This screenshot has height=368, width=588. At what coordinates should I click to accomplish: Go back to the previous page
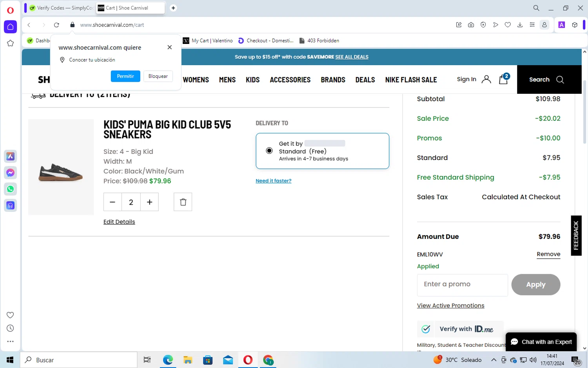[29, 25]
